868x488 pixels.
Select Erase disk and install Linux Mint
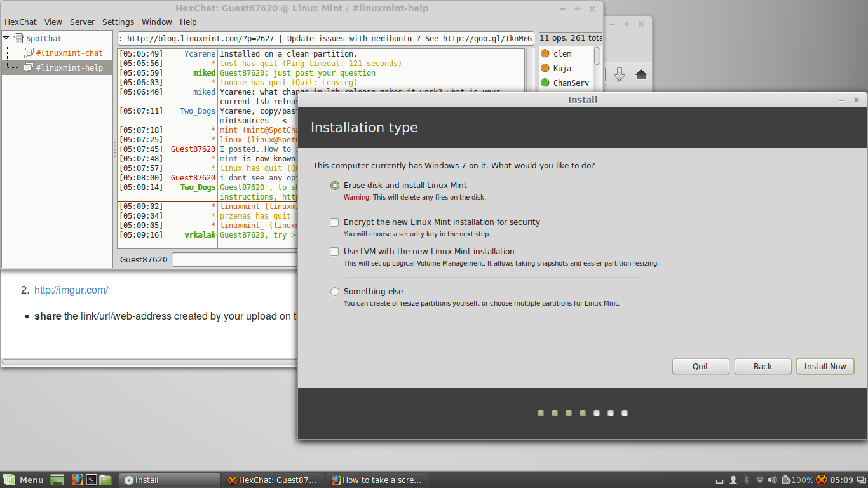click(x=335, y=186)
